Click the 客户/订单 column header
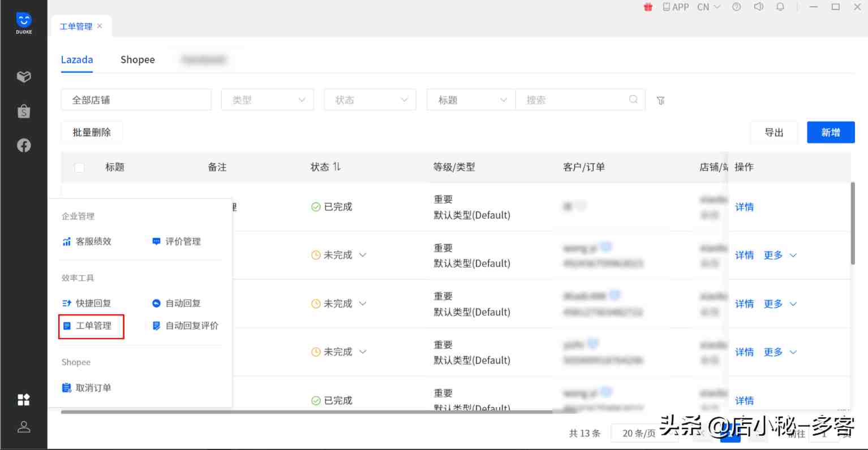Viewport: 868px width, 450px height. pyautogui.click(x=584, y=167)
